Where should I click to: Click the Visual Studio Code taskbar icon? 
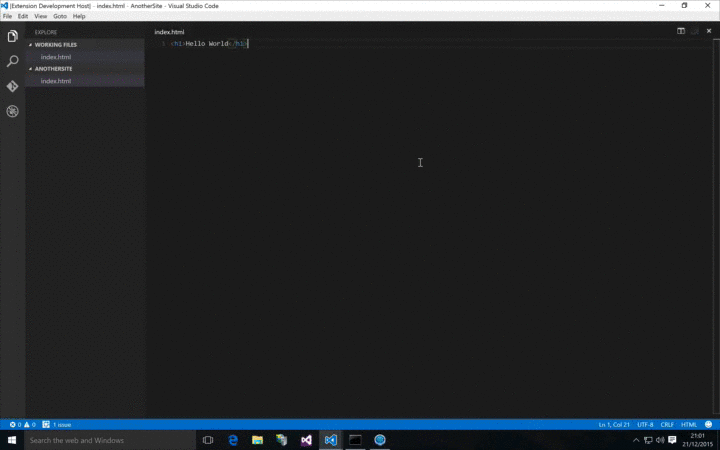(x=331, y=440)
